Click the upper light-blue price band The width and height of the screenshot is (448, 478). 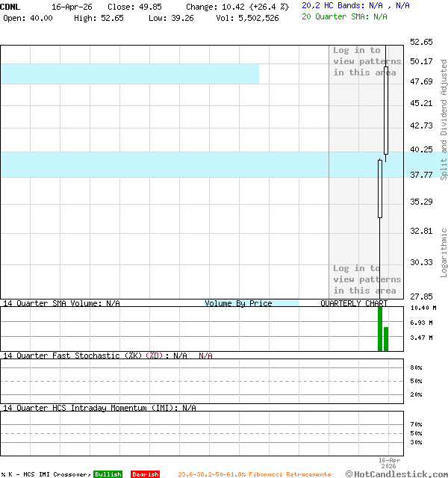pyautogui.click(x=129, y=74)
